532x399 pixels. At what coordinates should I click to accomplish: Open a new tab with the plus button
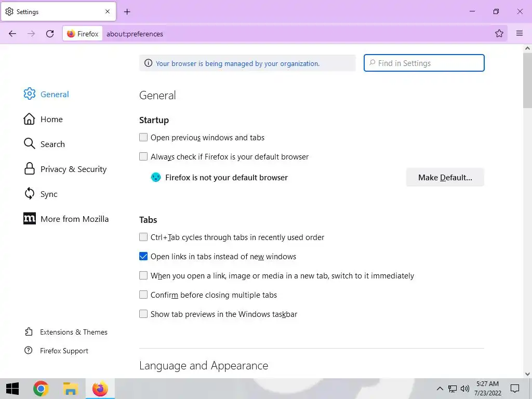127,12
